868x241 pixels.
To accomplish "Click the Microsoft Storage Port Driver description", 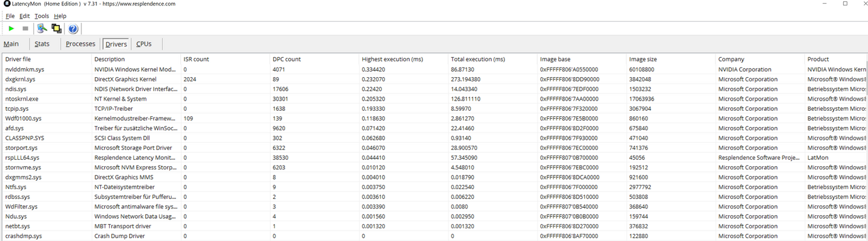I will click(x=133, y=148).
